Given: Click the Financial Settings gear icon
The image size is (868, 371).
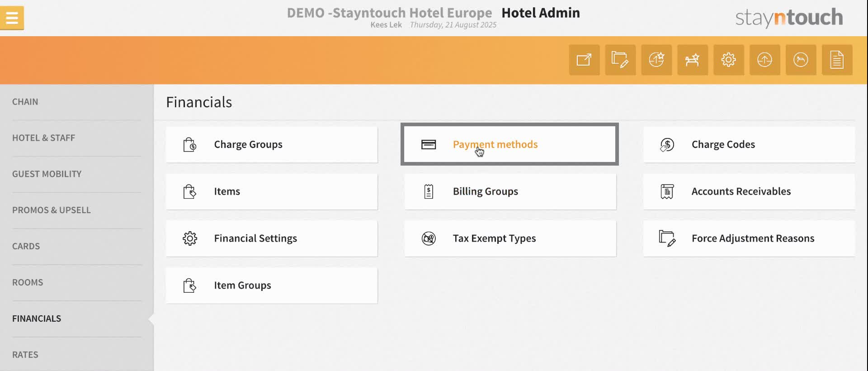Looking at the screenshot, I should pos(190,238).
